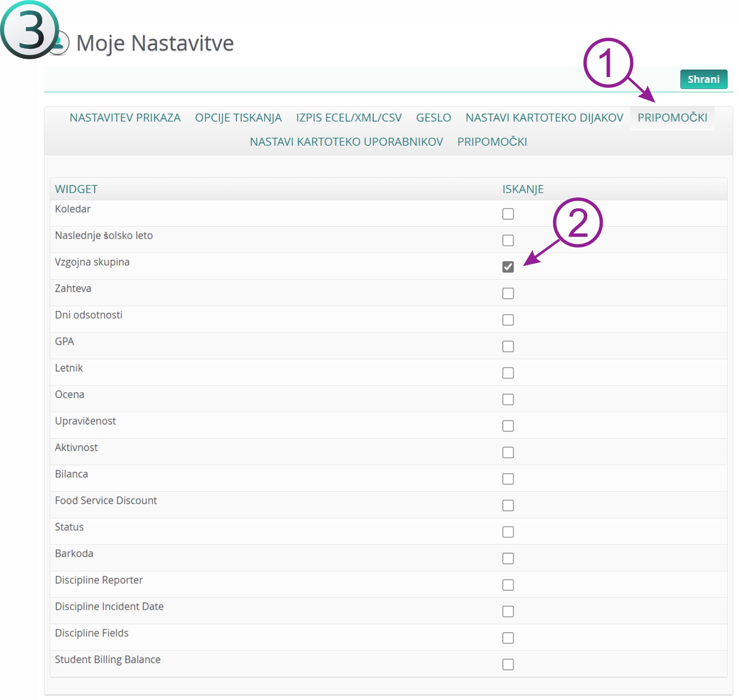Uncheck the Vzgojna skupina checkbox

pyautogui.click(x=508, y=267)
